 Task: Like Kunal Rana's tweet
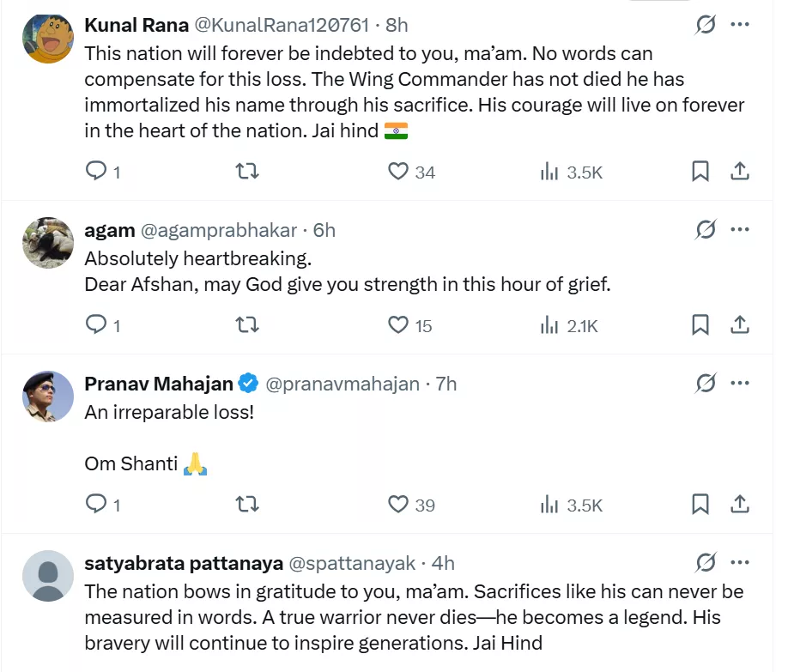397,172
